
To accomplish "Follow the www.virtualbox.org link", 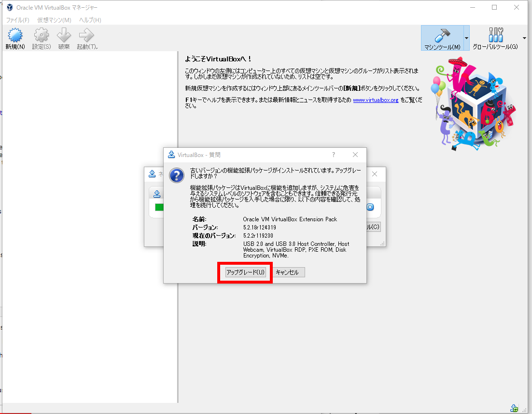I will [376, 100].
